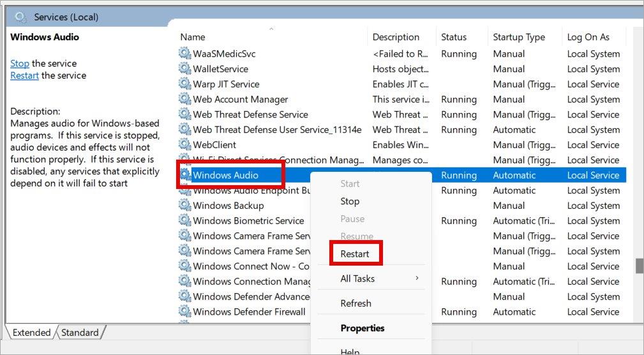
Task: Click the Running status of WaaSMedicSvc
Action: (459, 54)
